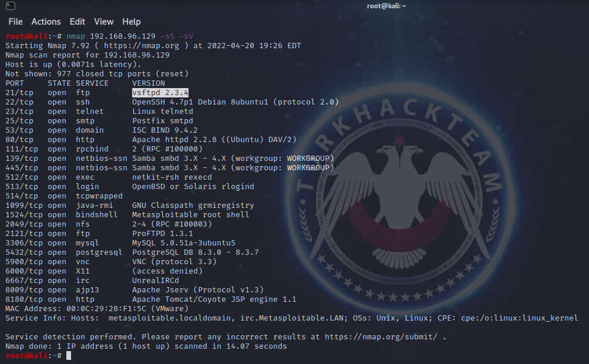Click the root@kali:~ window title

click(x=386, y=6)
